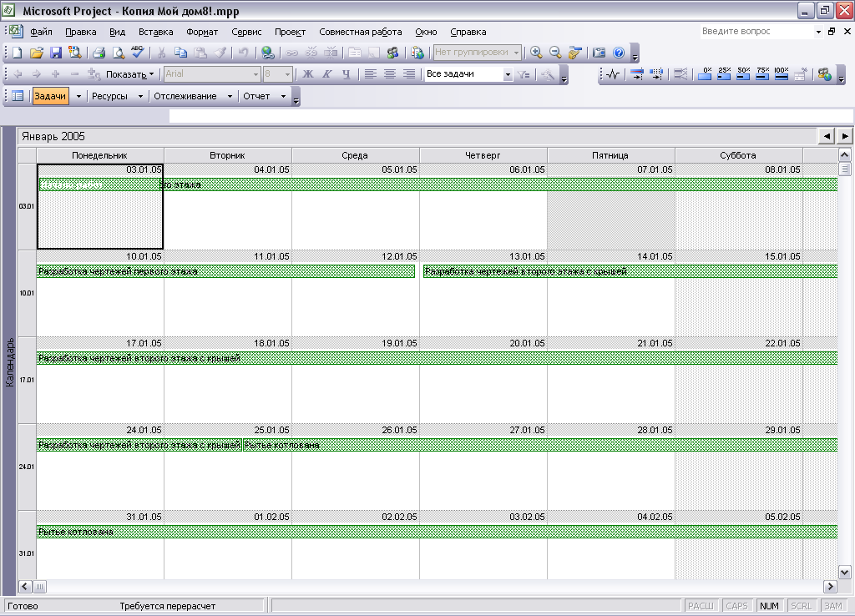Click next month arrow beside Январь 2005
855x616 pixels.
(845, 136)
